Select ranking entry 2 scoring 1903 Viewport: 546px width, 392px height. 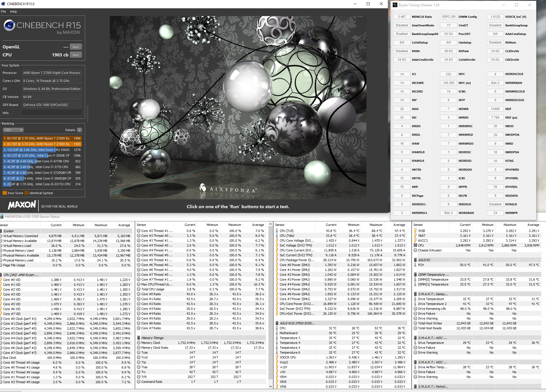(42, 144)
